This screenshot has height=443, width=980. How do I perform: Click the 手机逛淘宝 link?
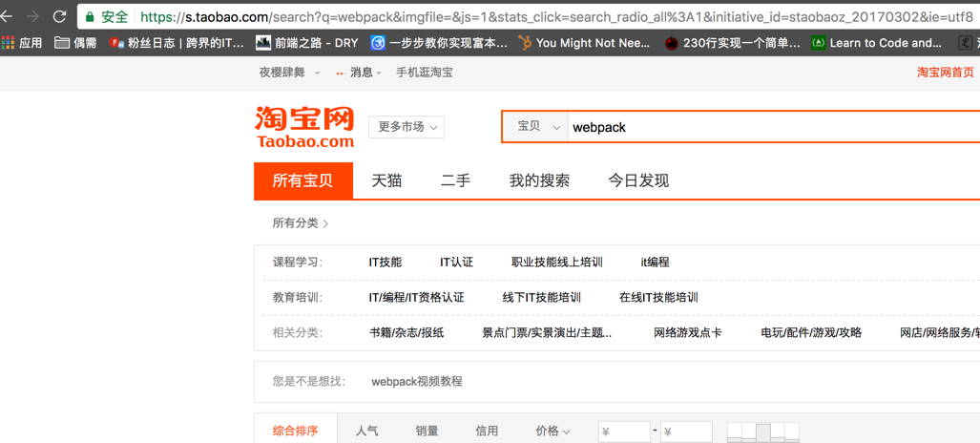point(425,73)
